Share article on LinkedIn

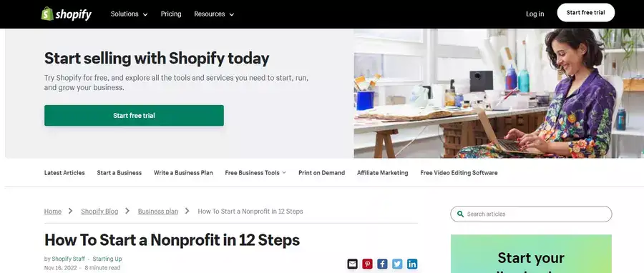(x=412, y=264)
